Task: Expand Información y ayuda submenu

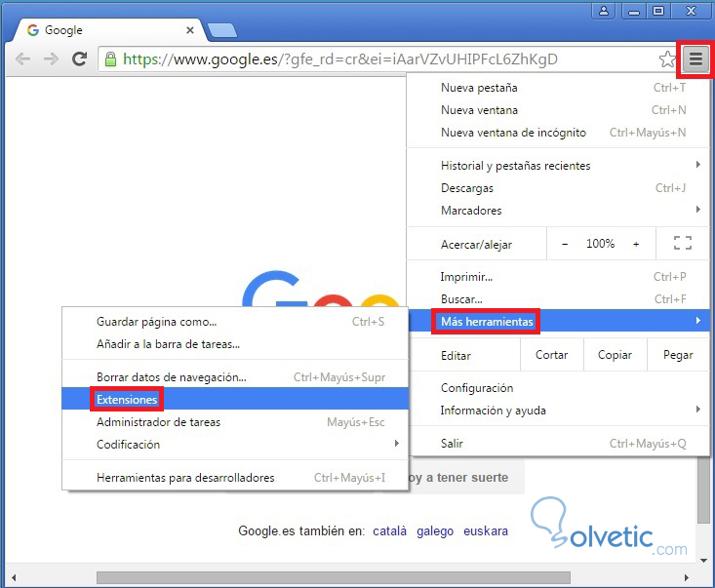Action: click(558, 411)
